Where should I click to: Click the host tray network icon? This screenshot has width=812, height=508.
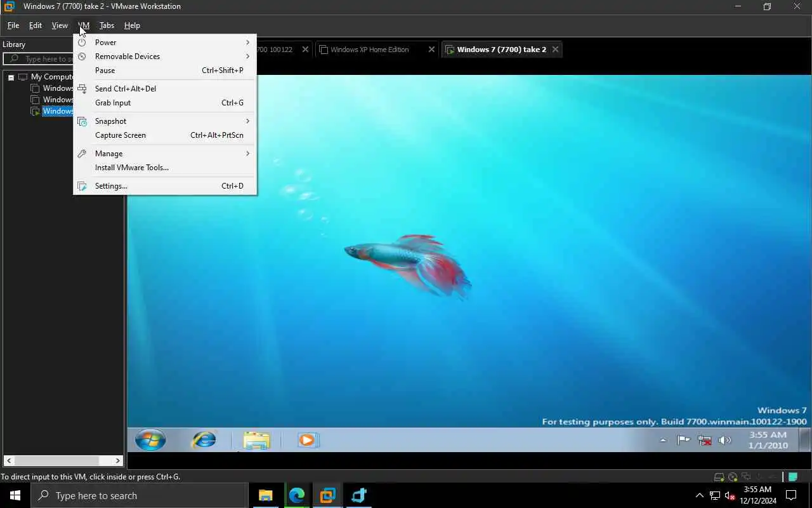pos(715,496)
